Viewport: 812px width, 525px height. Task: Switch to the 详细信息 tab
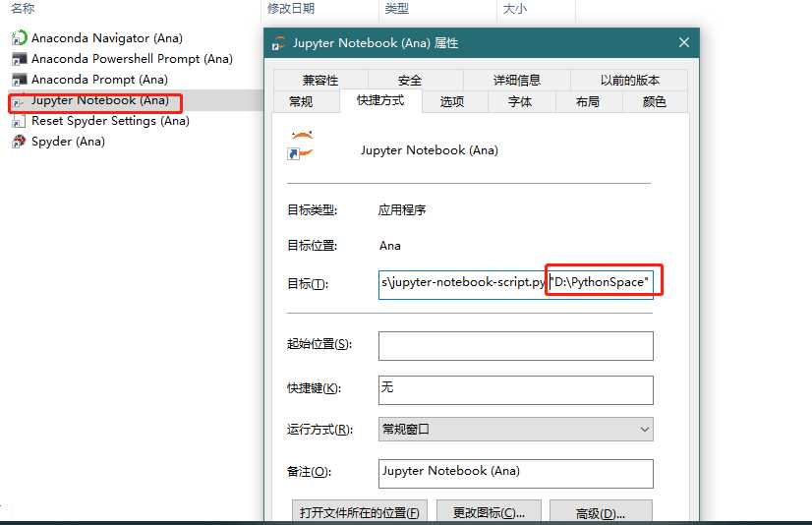(516, 81)
